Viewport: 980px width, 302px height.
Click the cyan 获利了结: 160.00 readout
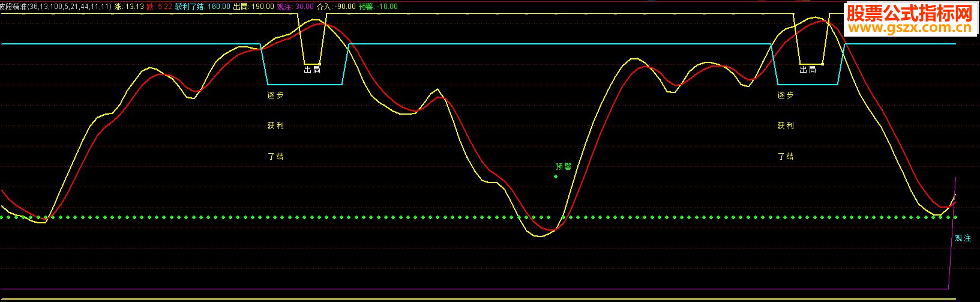[x=202, y=7]
